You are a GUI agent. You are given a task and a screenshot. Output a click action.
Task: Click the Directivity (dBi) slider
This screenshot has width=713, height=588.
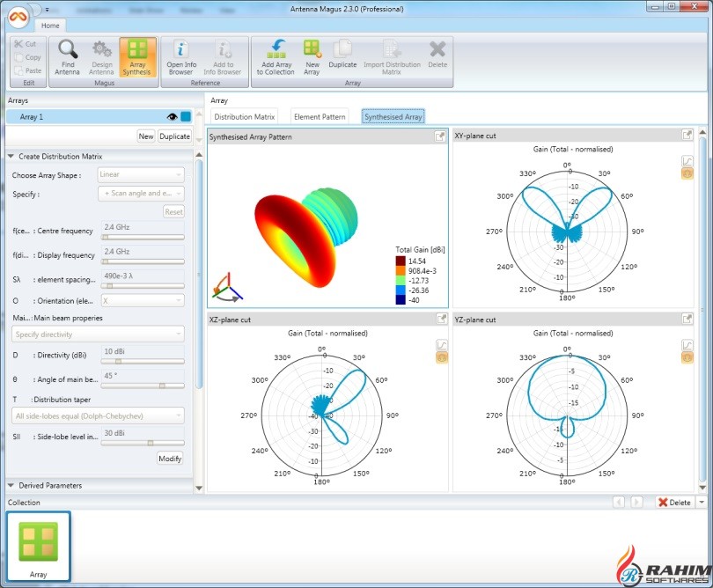[x=143, y=361]
